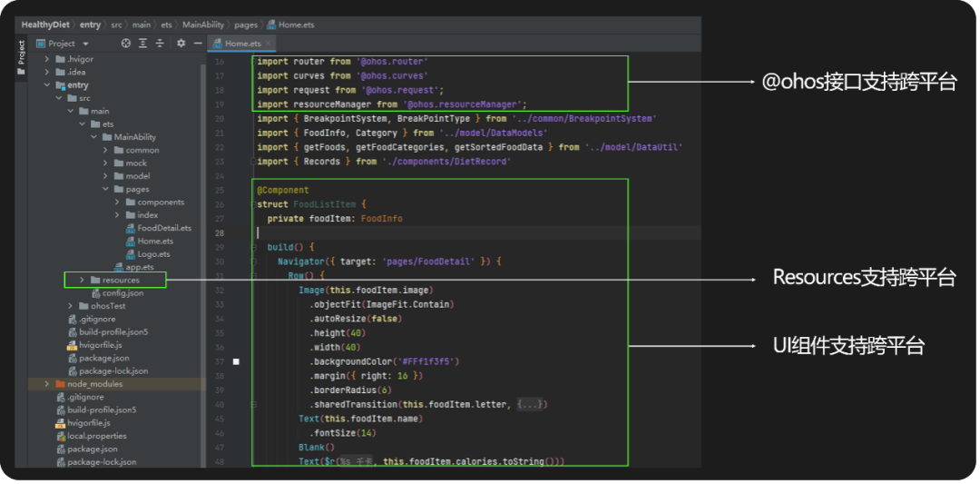The width and height of the screenshot is (980, 484).
Task: Click the MainAbility breadcrumb segment
Action: tap(203, 25)
